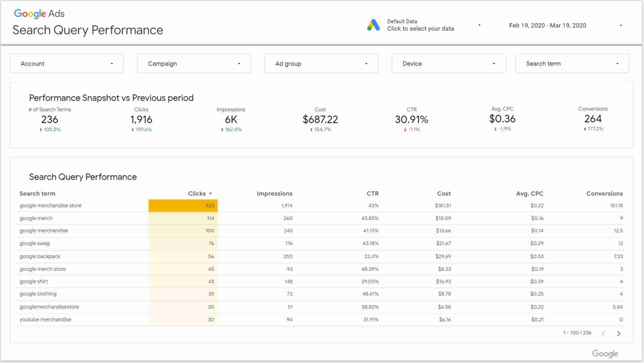Select the 'google clothing' search term
Viewport: 644px width, 363px height.
pyautogui.click(x=38, y=294)
